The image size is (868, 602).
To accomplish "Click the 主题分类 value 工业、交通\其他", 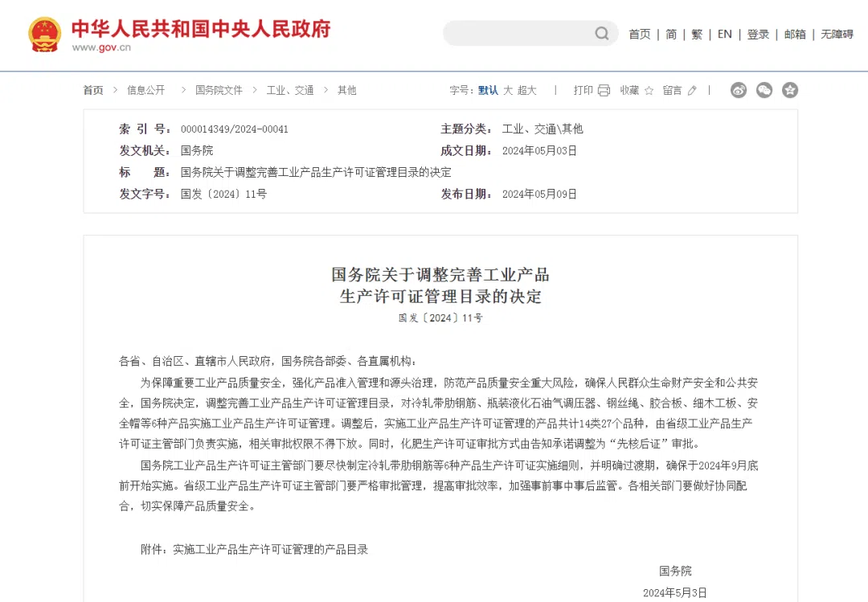I will click(542, 129).
